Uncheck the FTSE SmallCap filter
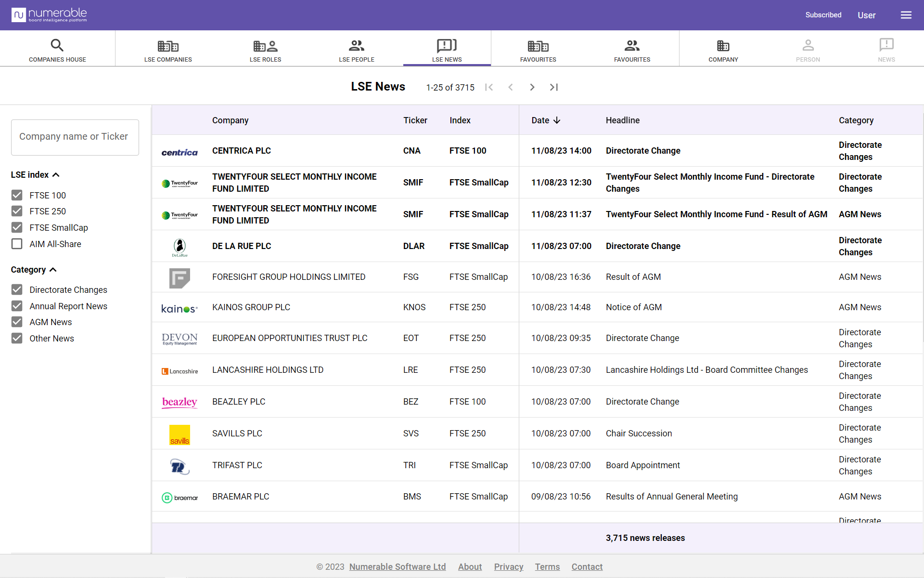This screenshot has width=924, height=578. 17,227
